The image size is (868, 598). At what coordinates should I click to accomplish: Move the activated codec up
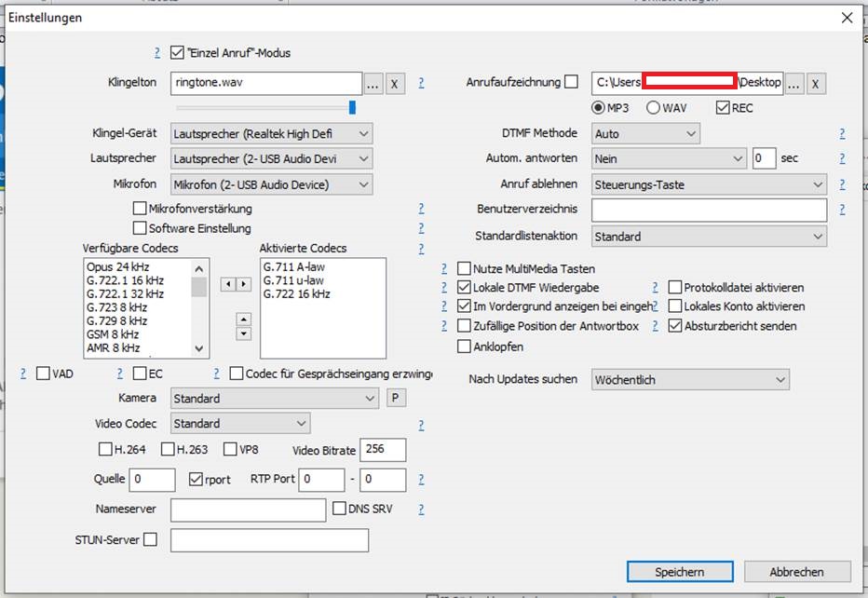coord(244,319)
